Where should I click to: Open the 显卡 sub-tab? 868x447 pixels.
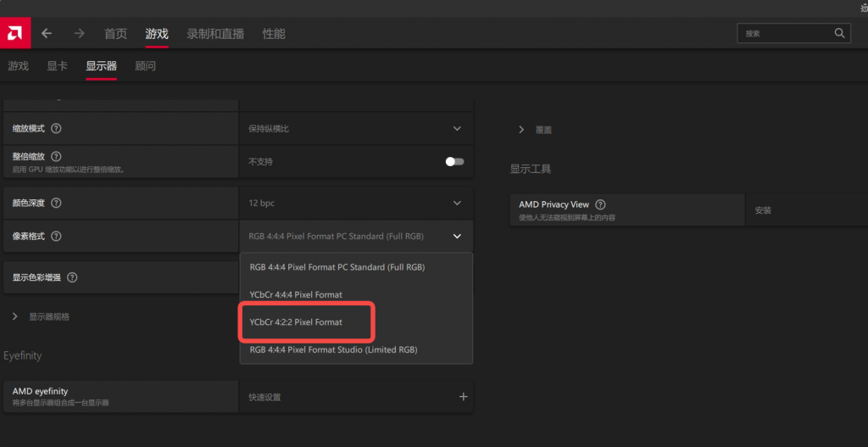click(x=57, y=66)
